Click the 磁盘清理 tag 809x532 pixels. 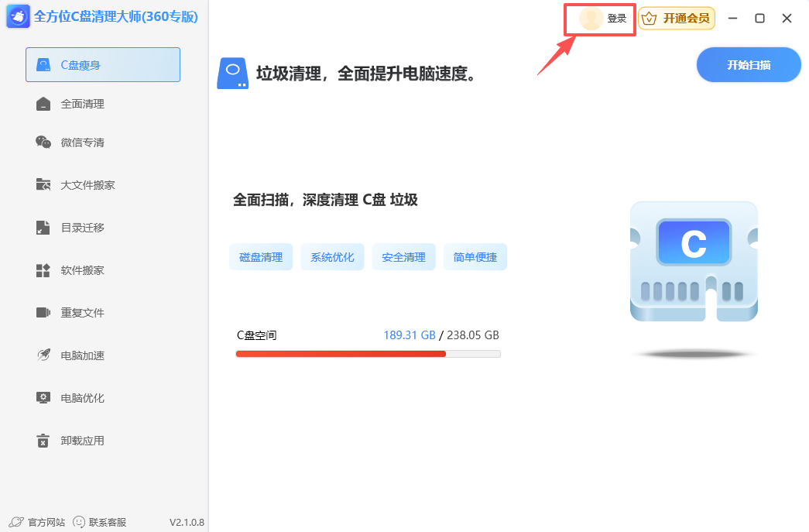point(261,257)
